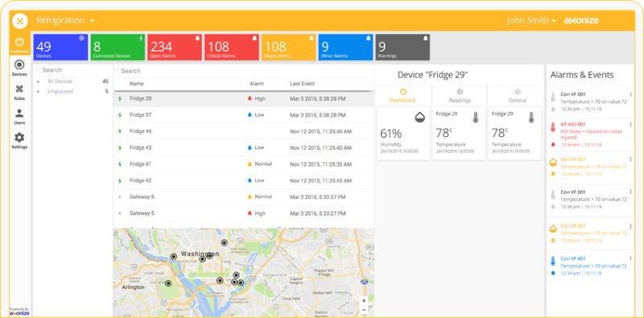Select the Fridge 42 row

point(244,181)
